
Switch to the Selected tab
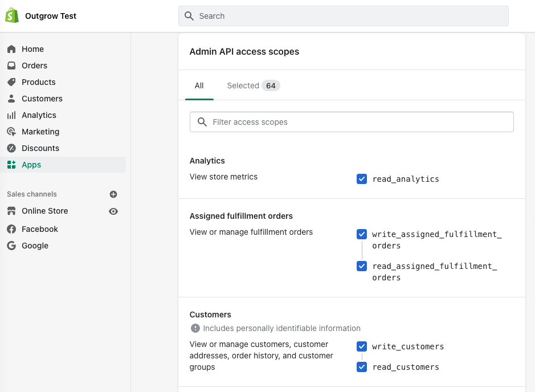[253, 85]
